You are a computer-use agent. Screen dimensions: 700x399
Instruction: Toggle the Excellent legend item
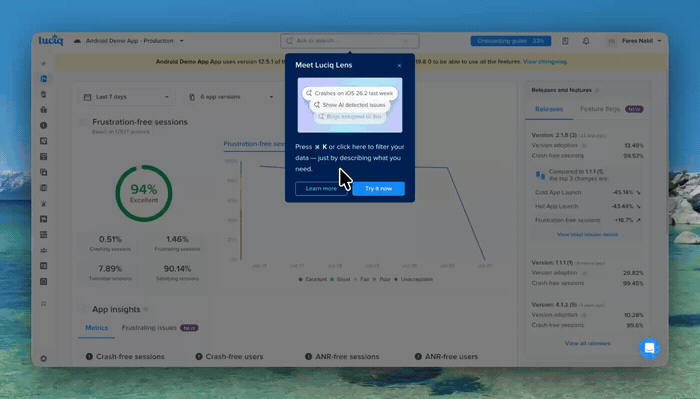coord(312,279)
